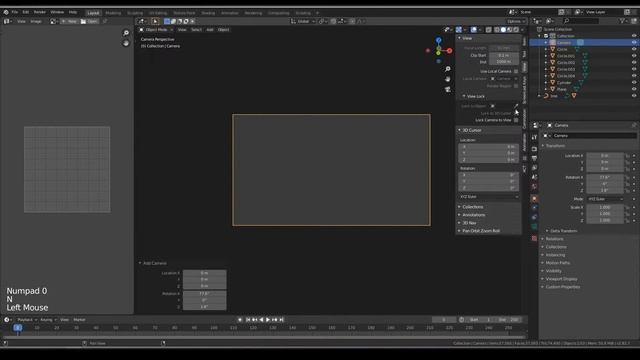
Task: Play the animation in reverse
Action: click(x=261, y=320)
